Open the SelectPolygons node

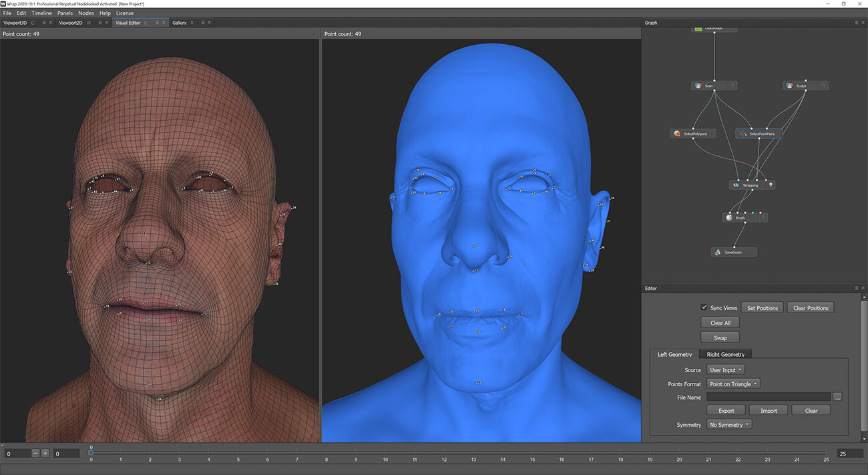[x=693, y=133]
